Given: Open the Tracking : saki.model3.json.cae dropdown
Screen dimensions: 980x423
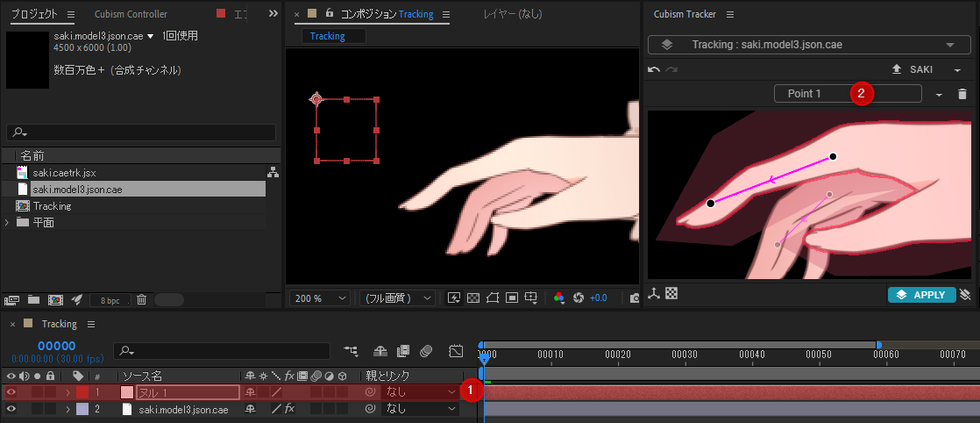Looking at the screenshot, I should coord(803,45).
